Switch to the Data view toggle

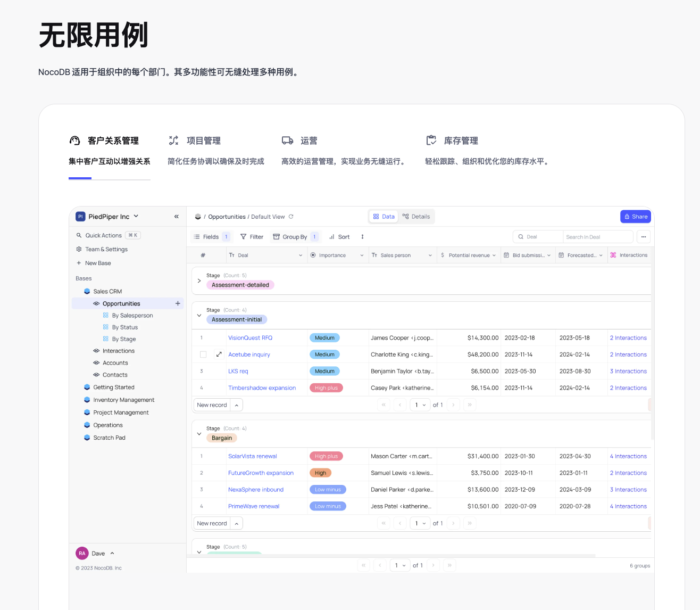click(384, 217)
